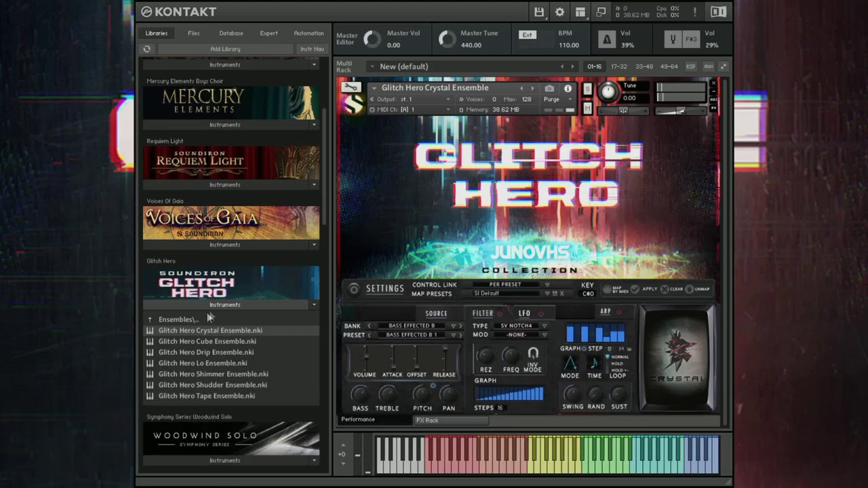Click the Master Vol knob
The height and width of the screenshot is (488, 868).
[372, 39]
